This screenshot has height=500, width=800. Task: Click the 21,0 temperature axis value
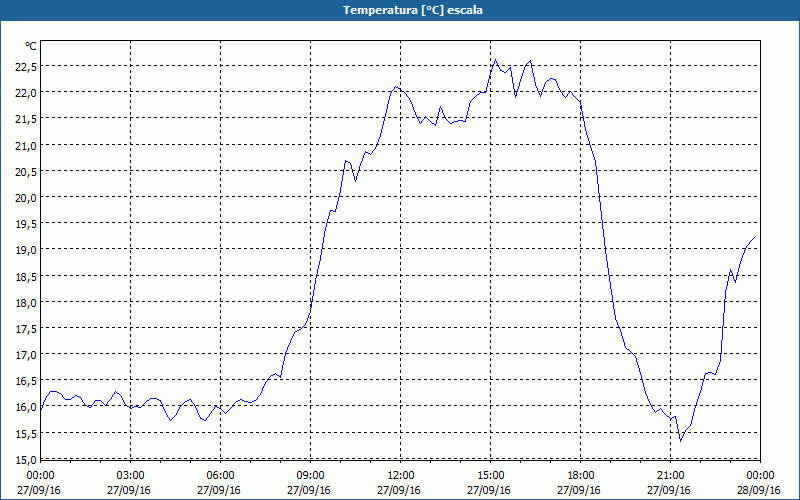point(25,145)
